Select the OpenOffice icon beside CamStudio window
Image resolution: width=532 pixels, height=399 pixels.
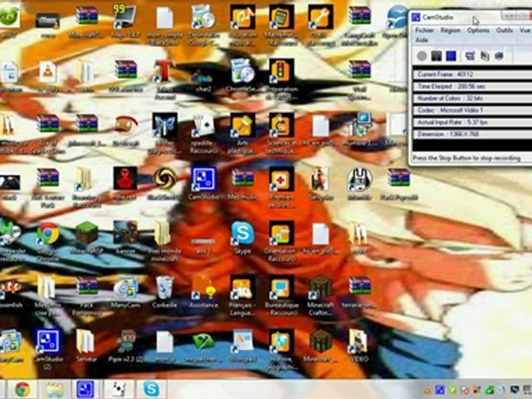click(397, 21)
